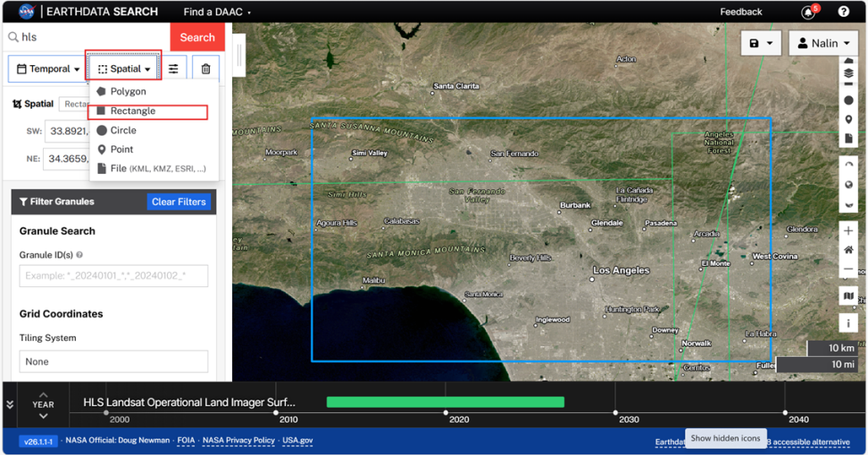The height and width of the screenshot is (455, 868).
Task: Click the Burbank map label
Action: click(575, 205)
